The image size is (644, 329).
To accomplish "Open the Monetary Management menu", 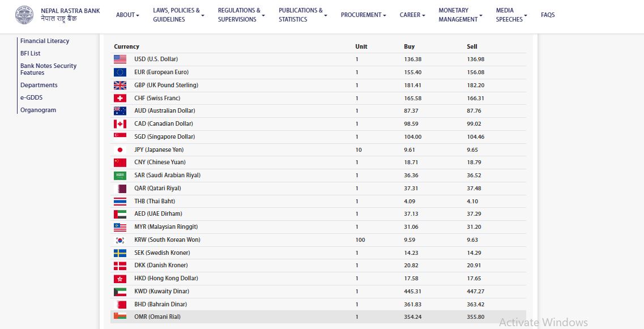I will coord(460,15).
